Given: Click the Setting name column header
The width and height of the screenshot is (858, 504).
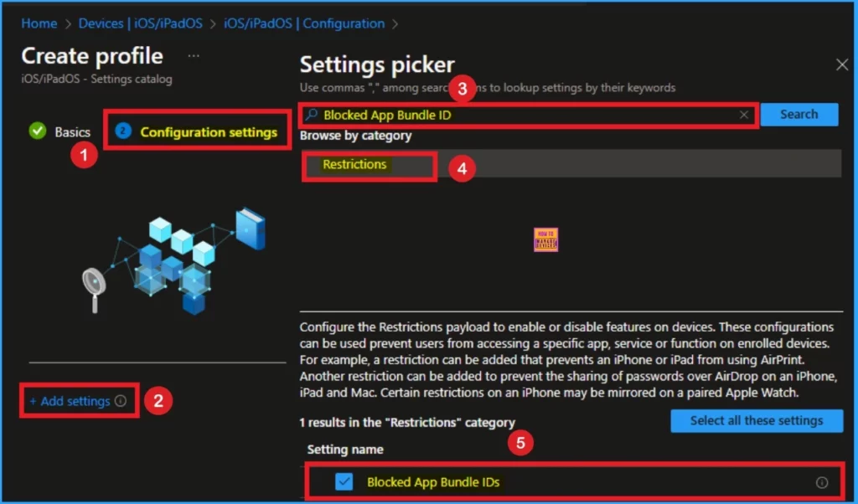Looking at the screenshot, I should point(344,450).
